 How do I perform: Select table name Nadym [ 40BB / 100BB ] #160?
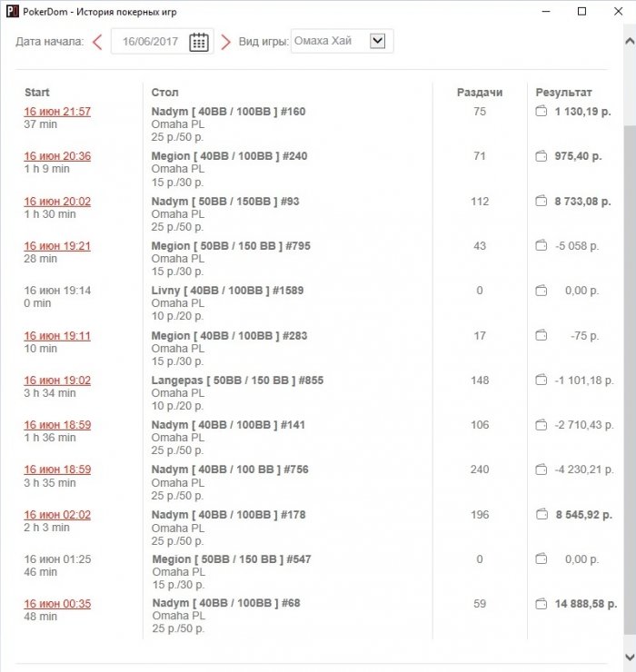coord(228,112)
